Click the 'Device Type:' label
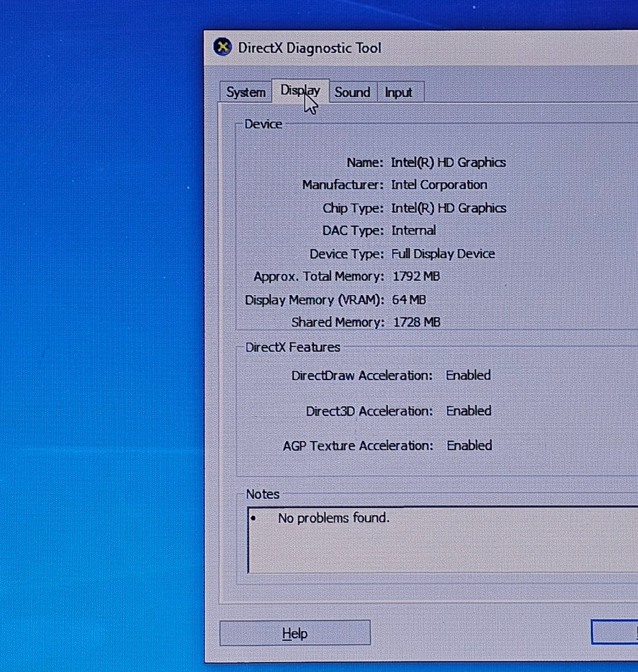The width and height of the screenshot is (638, 672). pyautogui.click(x=347, y=254)
